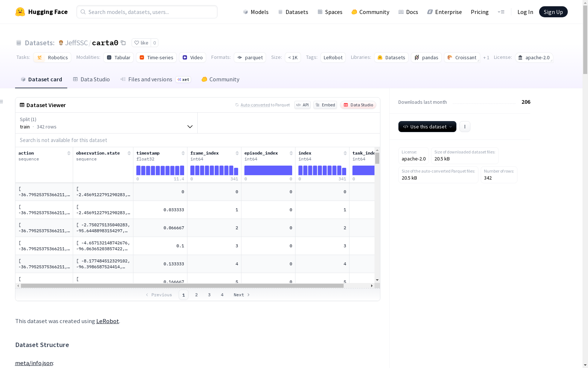Copy dataset name with the copy icon
This screenshot has height=368, width=588.
(123, 43)
